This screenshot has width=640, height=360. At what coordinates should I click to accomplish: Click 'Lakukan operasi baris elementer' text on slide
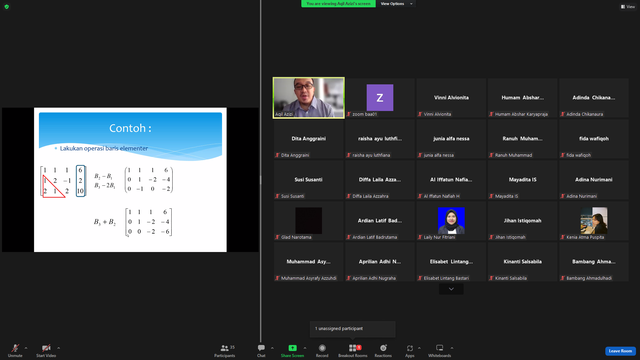pyautogui.click(x=104, y=149)
